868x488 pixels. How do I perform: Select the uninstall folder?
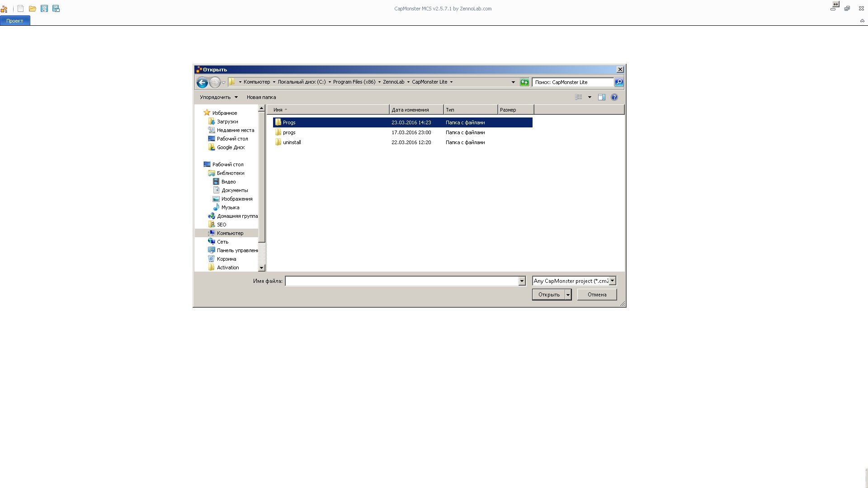402,142
